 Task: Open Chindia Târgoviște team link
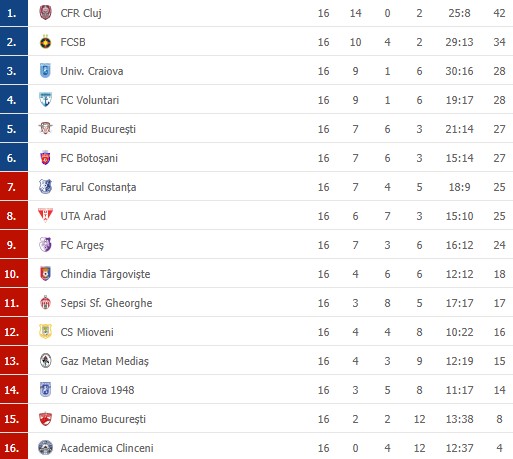[x=105, y=274]
